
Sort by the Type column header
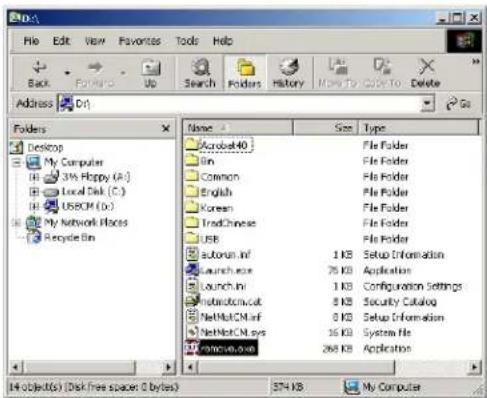coord(418,128)
